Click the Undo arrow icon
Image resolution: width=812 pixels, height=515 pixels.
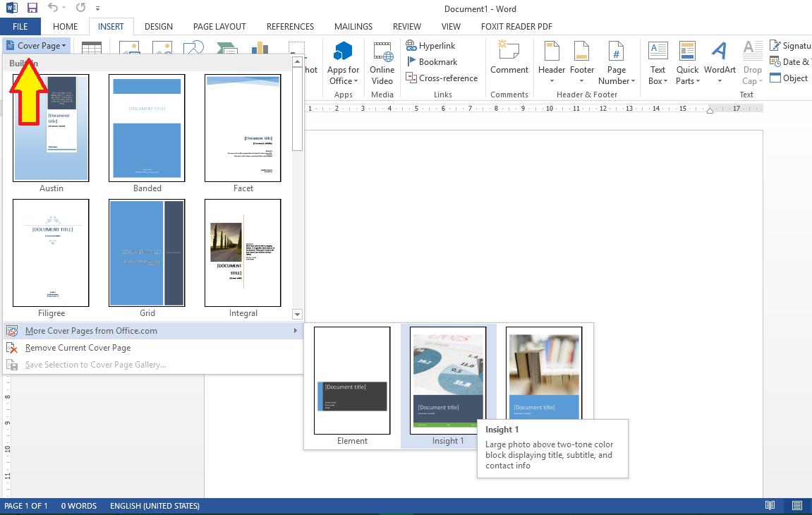click(54, 8)
